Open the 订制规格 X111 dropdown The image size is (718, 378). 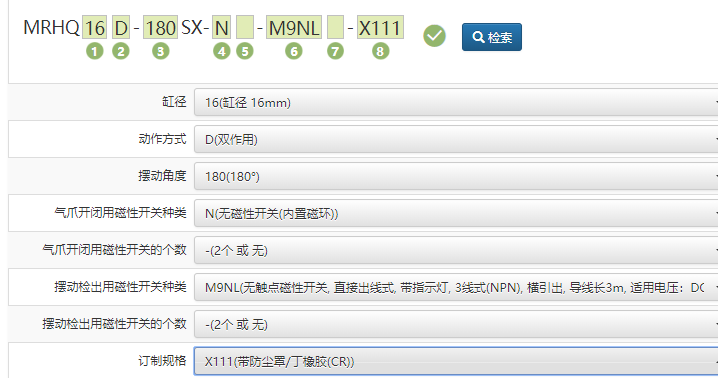point(456,362)
